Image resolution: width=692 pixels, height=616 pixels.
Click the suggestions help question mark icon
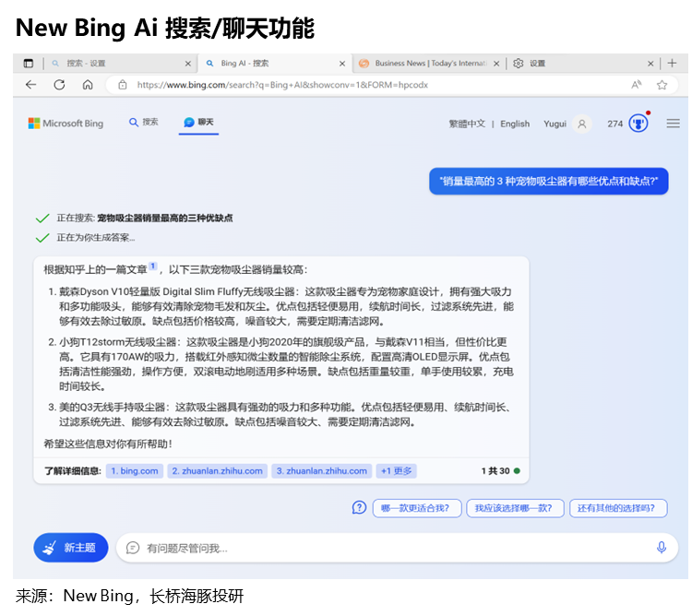359,508
